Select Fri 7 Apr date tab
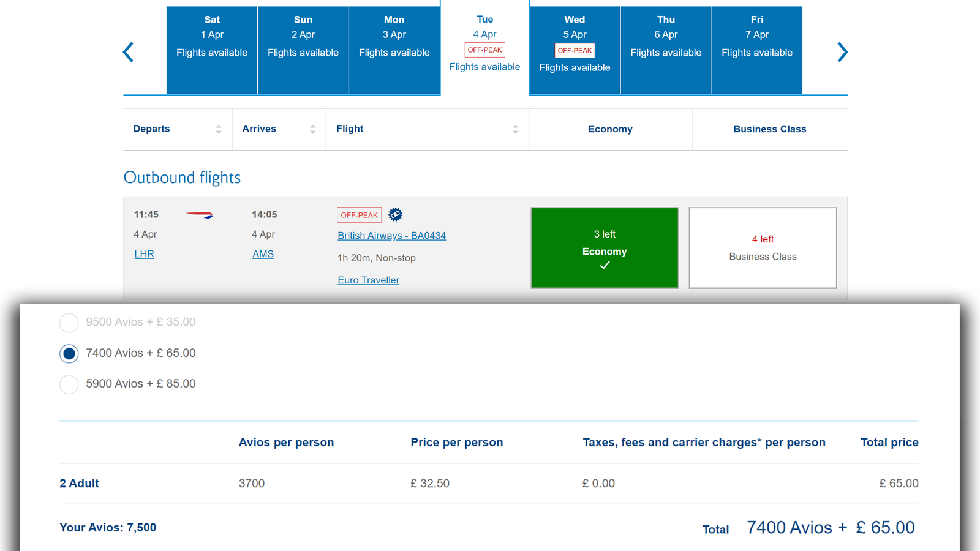This screenshot has height=551, width=980. [x=757, y=50]
